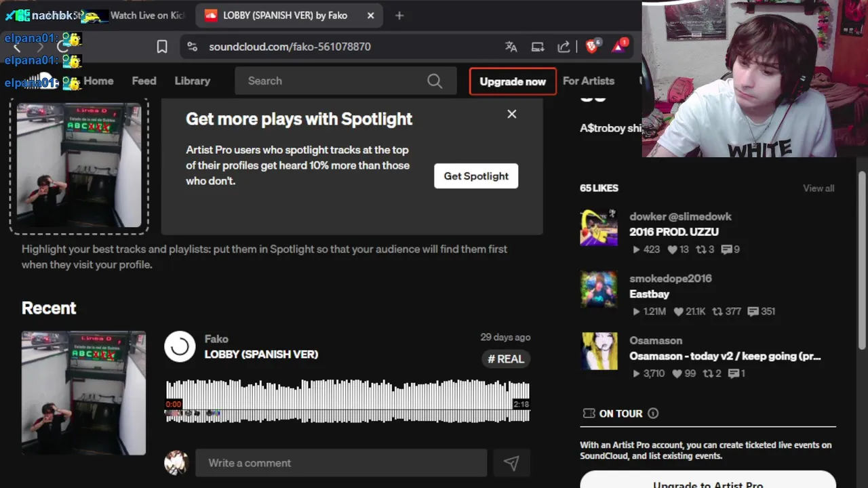The height and width of the screenshot is (488, 868).
Task: Click the share page icon
Action: coord(564,47)
